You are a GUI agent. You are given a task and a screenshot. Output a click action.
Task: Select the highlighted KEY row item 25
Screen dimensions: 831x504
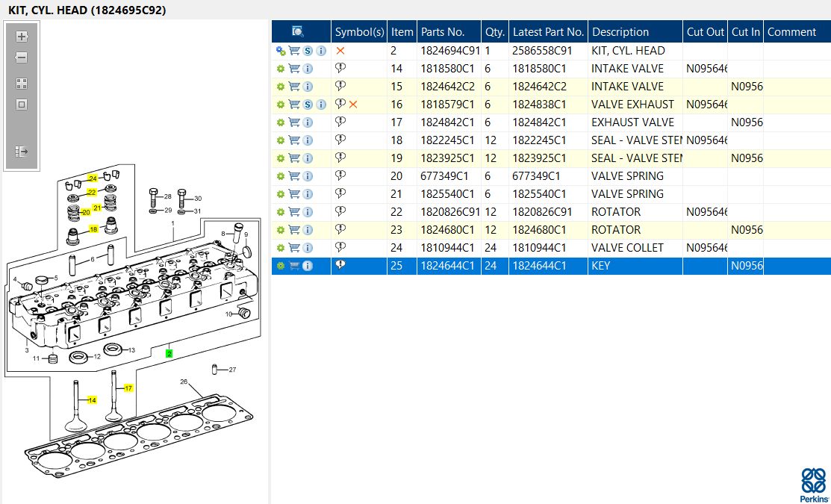[x=551, y=266]
